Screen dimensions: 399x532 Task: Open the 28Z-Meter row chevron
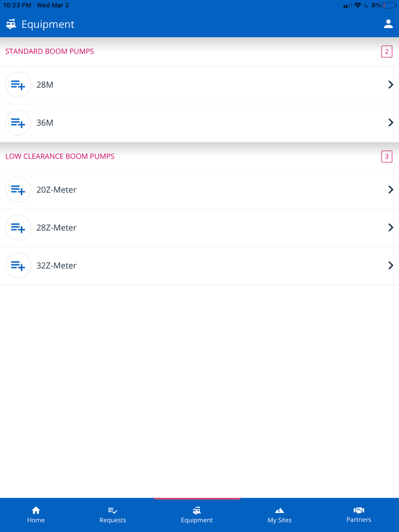[391, 227]
